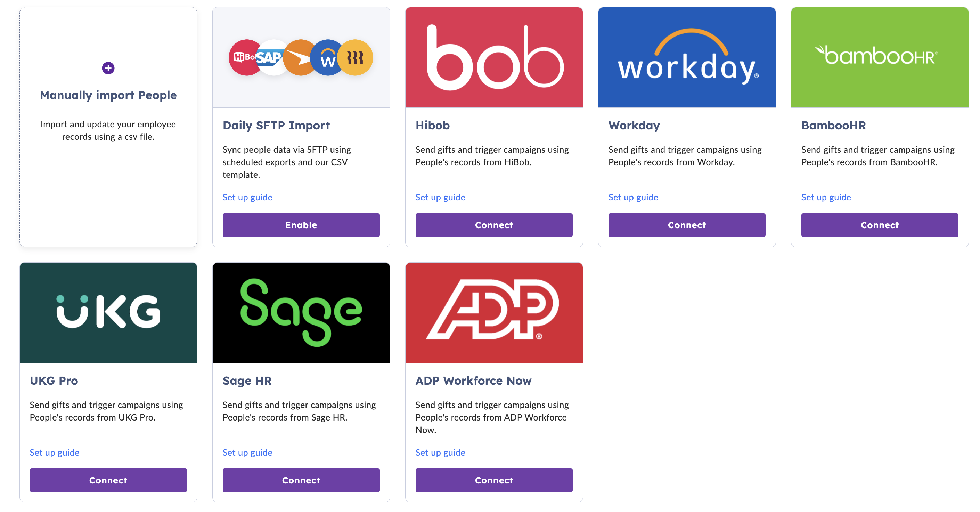Image resolution: width=980 pixels, height=512 pixels.
Task: Click the bob logo image on Hibob card
Action: 494,57
